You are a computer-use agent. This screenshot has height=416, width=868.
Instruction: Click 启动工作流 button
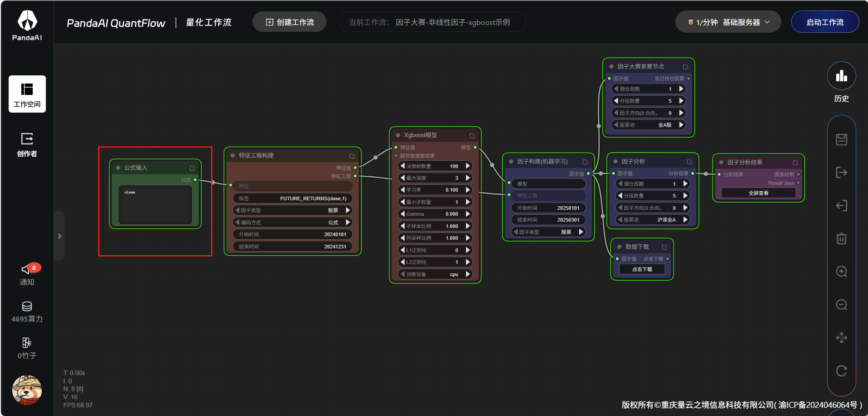[825, 22]
